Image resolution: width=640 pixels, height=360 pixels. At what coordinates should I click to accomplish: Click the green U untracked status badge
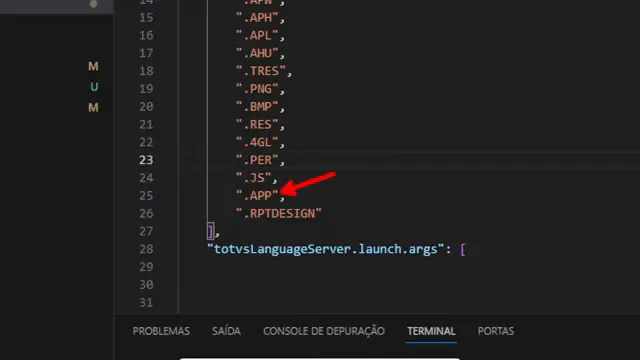click(94, 87)
